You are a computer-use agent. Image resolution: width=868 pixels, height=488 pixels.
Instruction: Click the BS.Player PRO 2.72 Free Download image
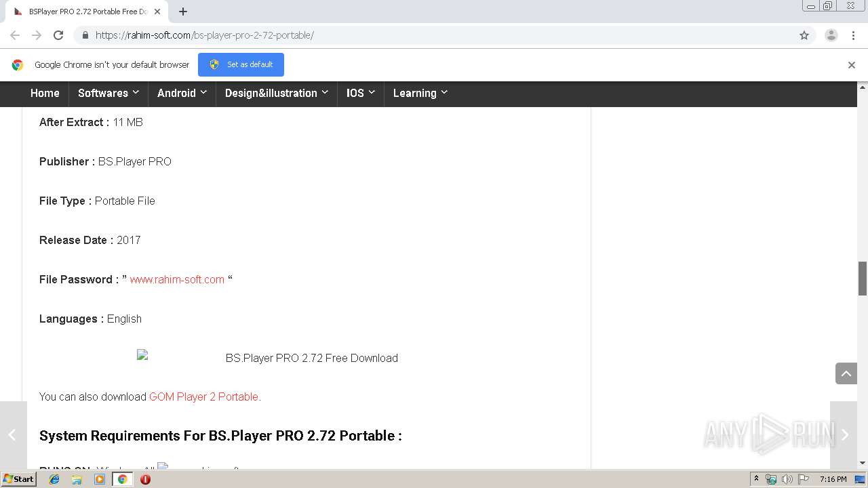(x=267, y=357)
